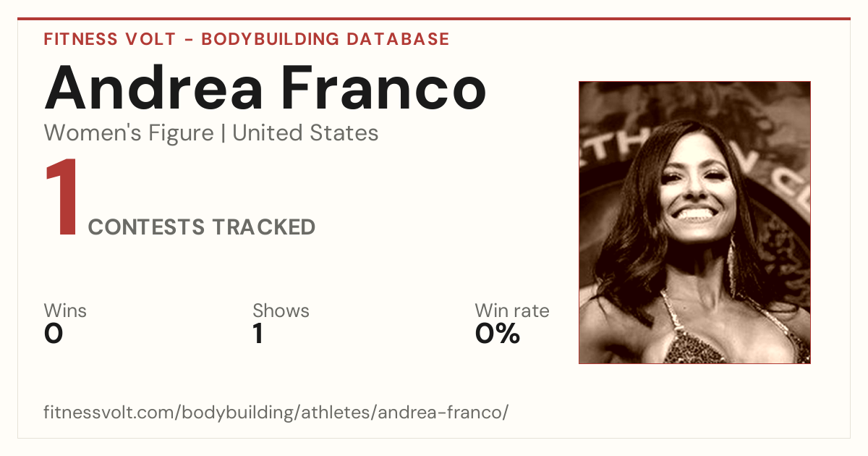Screen dimensions: 868x456
Task: Click the red top border line
Action: point(434,19)
